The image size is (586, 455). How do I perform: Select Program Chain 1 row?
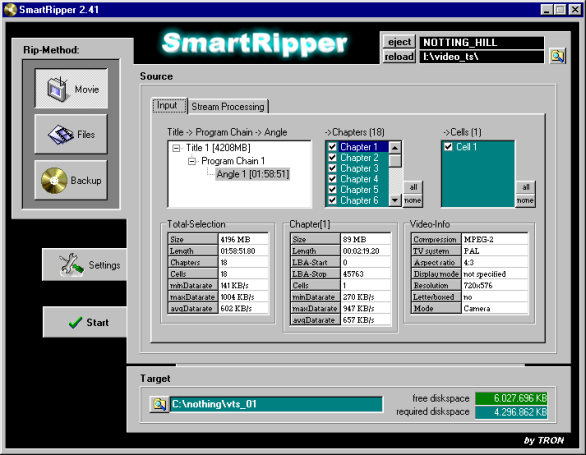click(x=233, y=161)
